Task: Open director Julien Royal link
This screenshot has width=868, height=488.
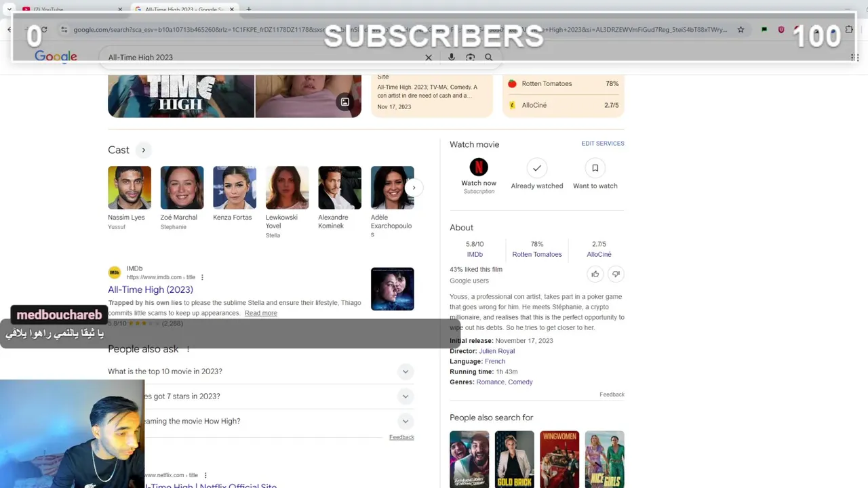Action: pos(496,351)
